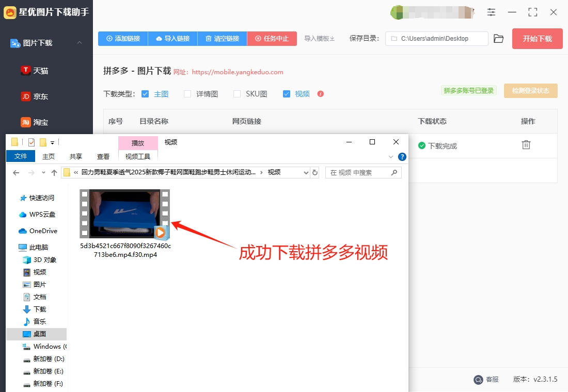Select the 天猫 Tmall sidebar icon
Image resolution: width=568 pixels, height=392 pixels.
(25, 70)
